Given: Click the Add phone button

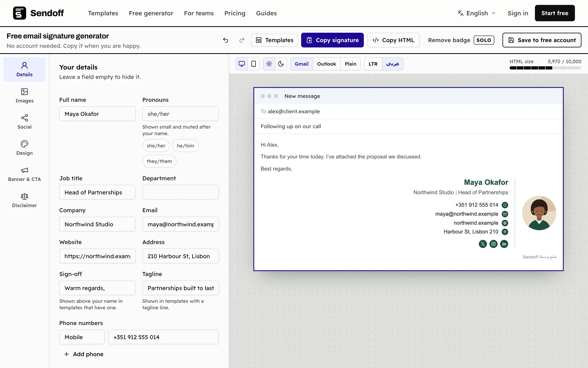Looking at the screenshot, I should (84, 354).
